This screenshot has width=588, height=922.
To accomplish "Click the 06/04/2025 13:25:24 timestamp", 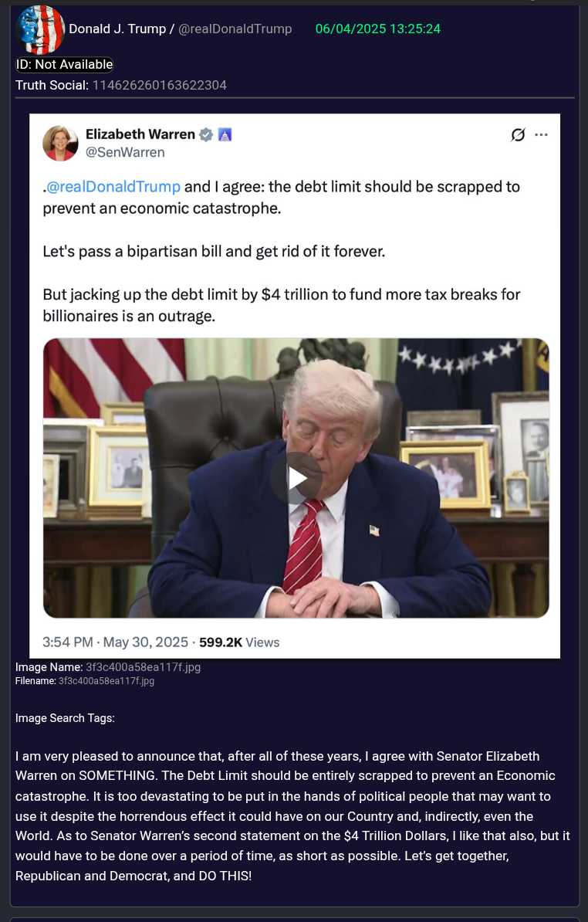I will tap(377, 29).
